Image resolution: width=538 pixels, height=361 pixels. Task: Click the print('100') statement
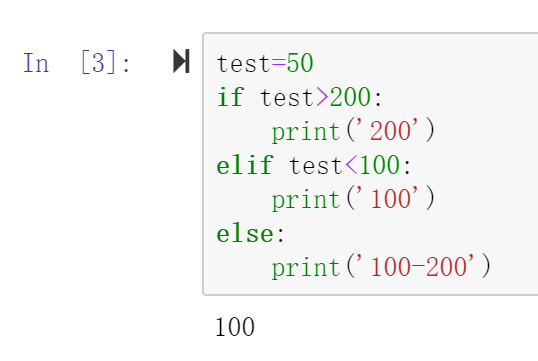pos(353,199)
